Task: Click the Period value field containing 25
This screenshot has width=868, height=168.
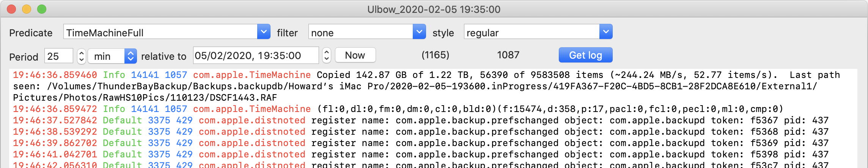Action: pos(58,56)
